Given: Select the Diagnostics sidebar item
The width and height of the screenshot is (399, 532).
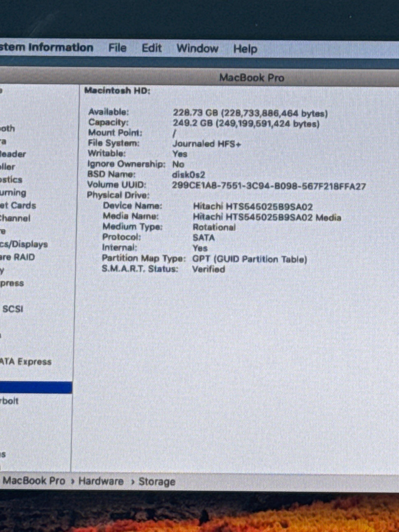Looking at the screenshot, I should tap(11, 180).
